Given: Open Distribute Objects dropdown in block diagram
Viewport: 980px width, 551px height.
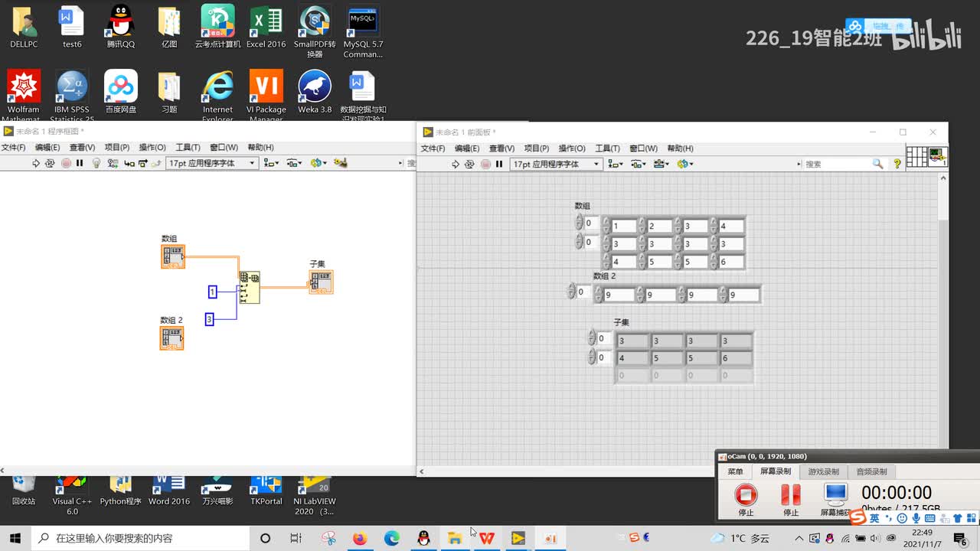Looking at the screenshot, I should pos(296,163).
